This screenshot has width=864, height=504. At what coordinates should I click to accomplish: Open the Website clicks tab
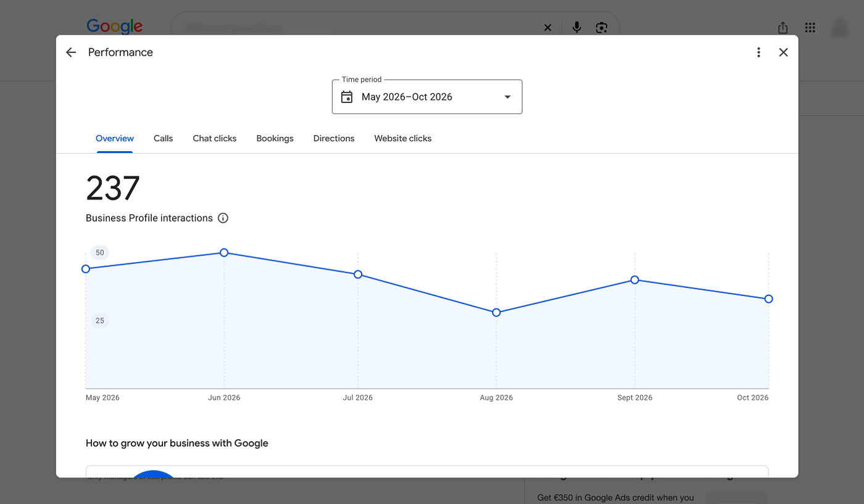click(403, 138)
